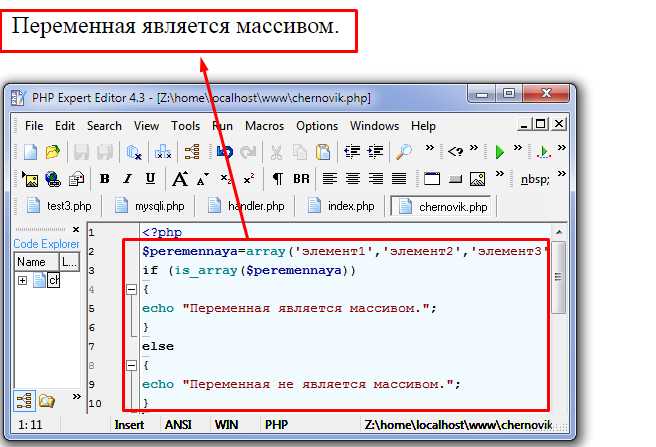Open the File menu
This screenshot has width=656, height=447.
pyautogui.click(x=34, y=126)
